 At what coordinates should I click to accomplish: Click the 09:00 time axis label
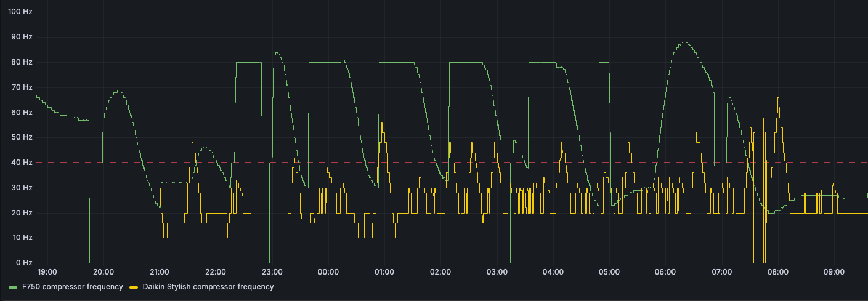[x=834, y=272]
